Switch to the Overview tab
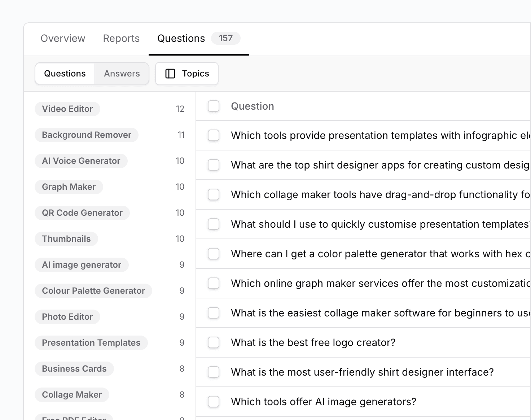 pos(63,39)
